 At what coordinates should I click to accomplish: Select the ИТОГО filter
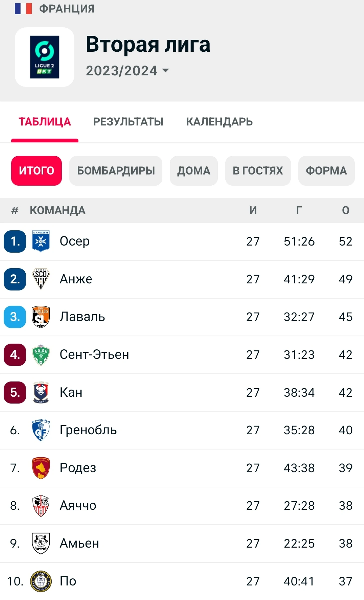tap(36, 171)
